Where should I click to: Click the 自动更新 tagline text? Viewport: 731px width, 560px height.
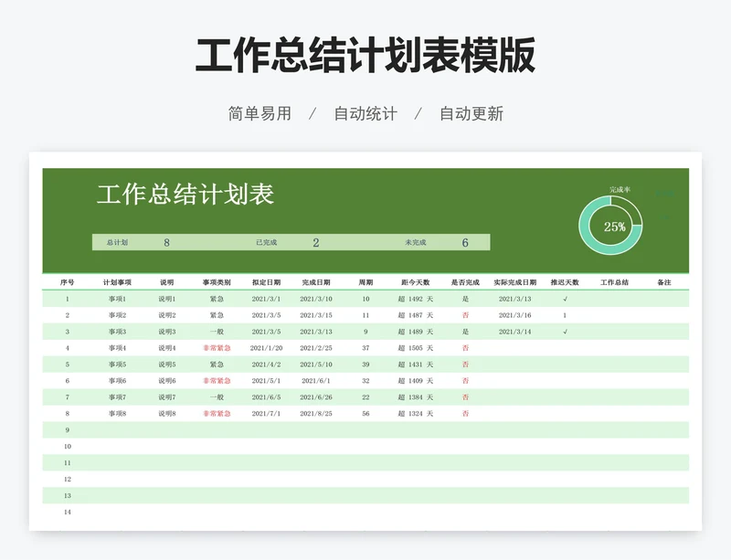[x=471, y=114]
